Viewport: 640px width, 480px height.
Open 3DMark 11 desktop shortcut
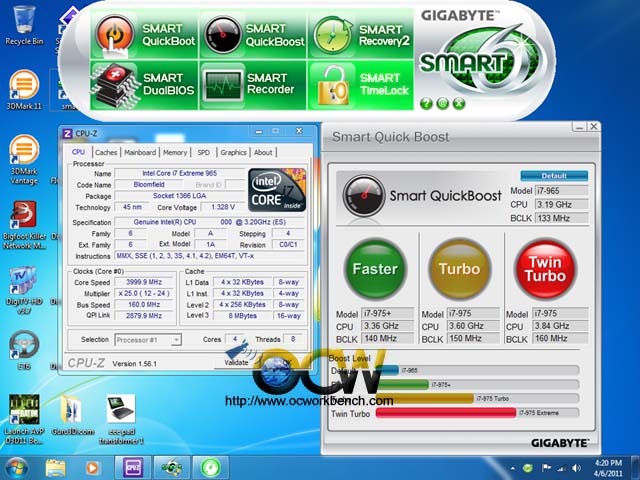(x=24, y=90)
